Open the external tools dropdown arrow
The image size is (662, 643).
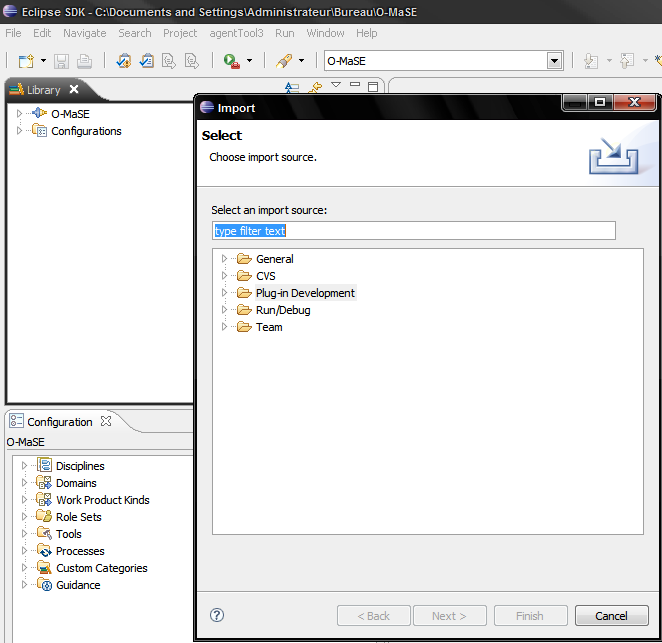pyautogui.click(x=250, y=61)
